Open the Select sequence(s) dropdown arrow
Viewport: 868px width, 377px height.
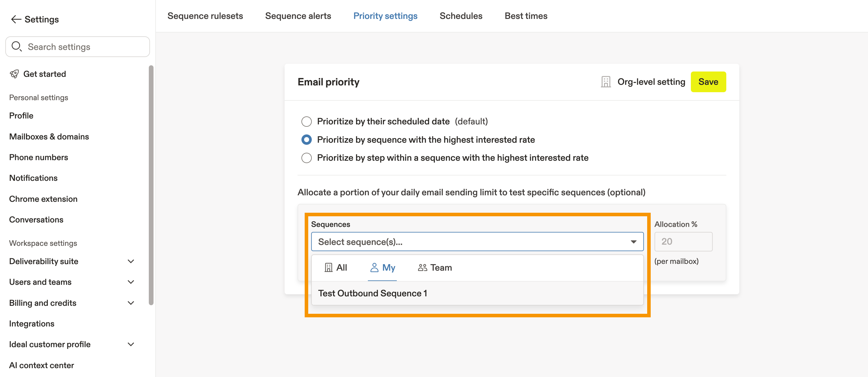(x=634, y=242)
